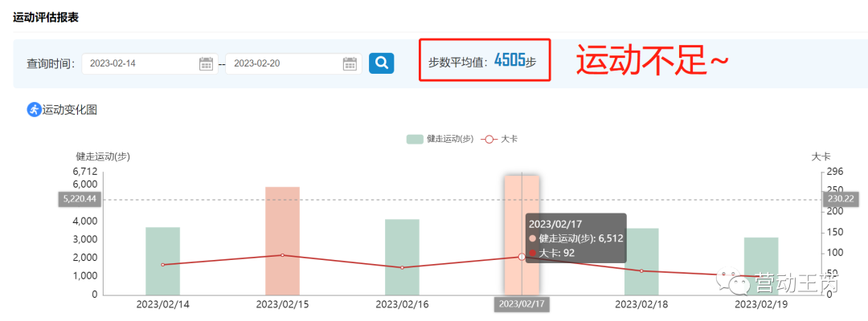Click the highlighted 2023/02/17 axis label
This screenshot has width=868, height=321.
(x=522, y=304)
